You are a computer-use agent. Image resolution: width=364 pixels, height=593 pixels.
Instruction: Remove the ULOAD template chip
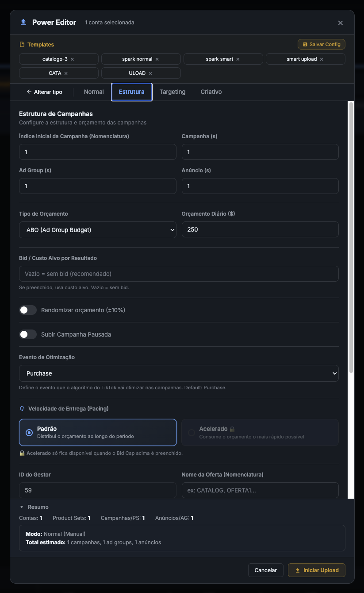point(150,74)
